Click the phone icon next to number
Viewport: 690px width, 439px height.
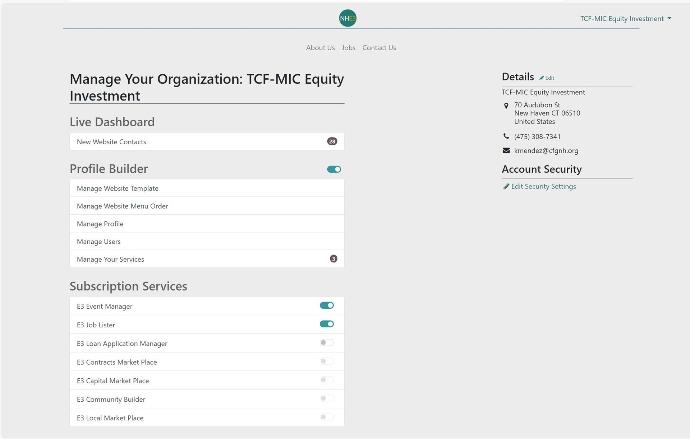[506, 136]
